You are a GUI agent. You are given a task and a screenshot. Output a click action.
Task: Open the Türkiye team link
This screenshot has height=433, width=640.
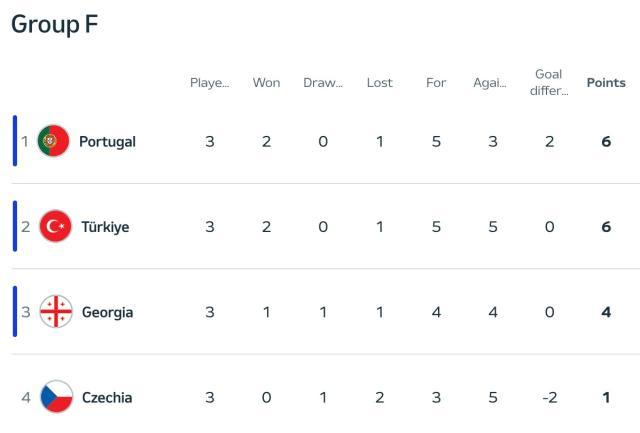click(105, 227)
